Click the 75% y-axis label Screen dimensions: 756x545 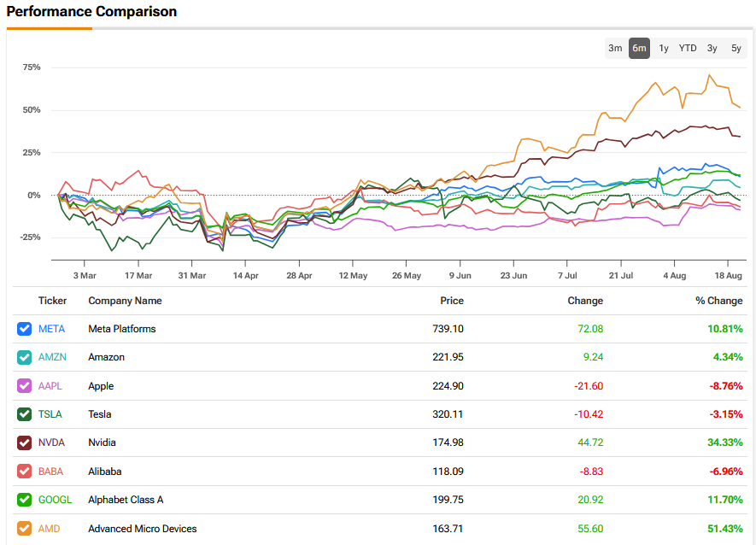(x=32, y=67)
